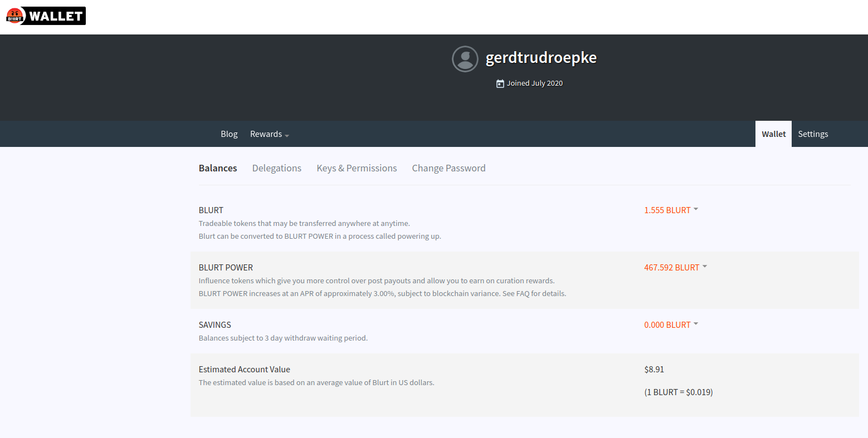
Task: Click the 1 BLURT = $0.019 rate
Action: tap(679, 392)
